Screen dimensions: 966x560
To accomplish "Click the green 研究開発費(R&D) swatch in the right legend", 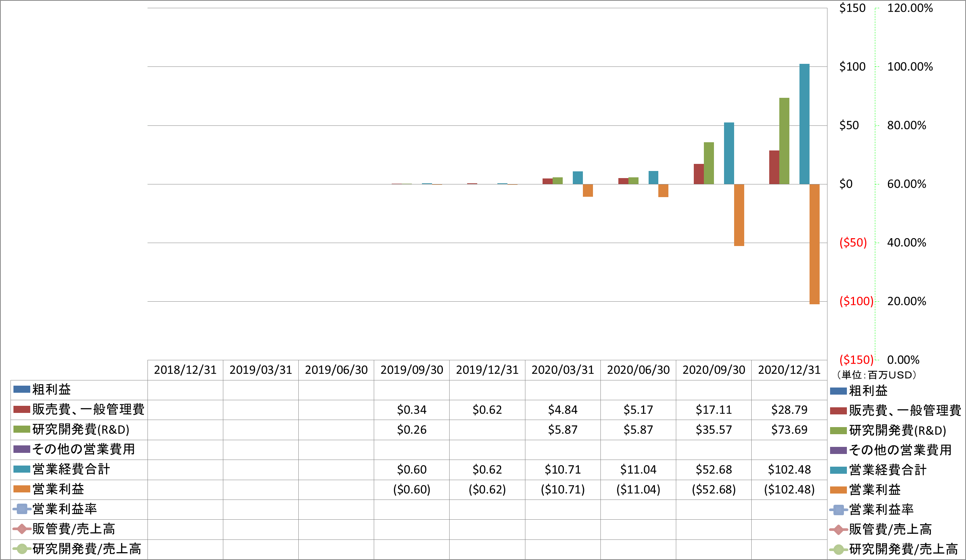I will (x=838, y=431).
